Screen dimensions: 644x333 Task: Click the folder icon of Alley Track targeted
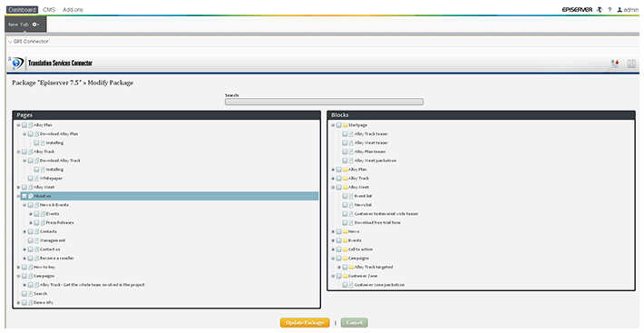(352, 268)
